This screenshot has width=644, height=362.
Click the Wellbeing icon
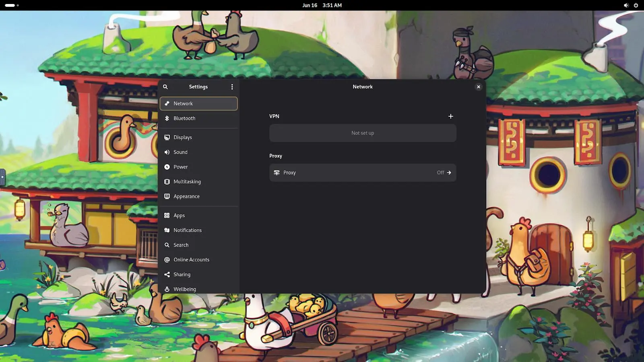tap(167, 289)
